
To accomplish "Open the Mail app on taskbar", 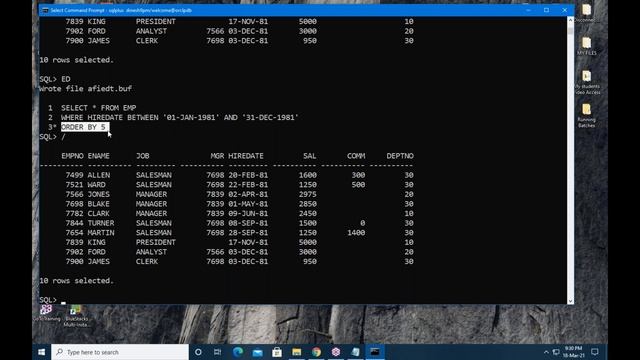I will (x=257, y=352).
